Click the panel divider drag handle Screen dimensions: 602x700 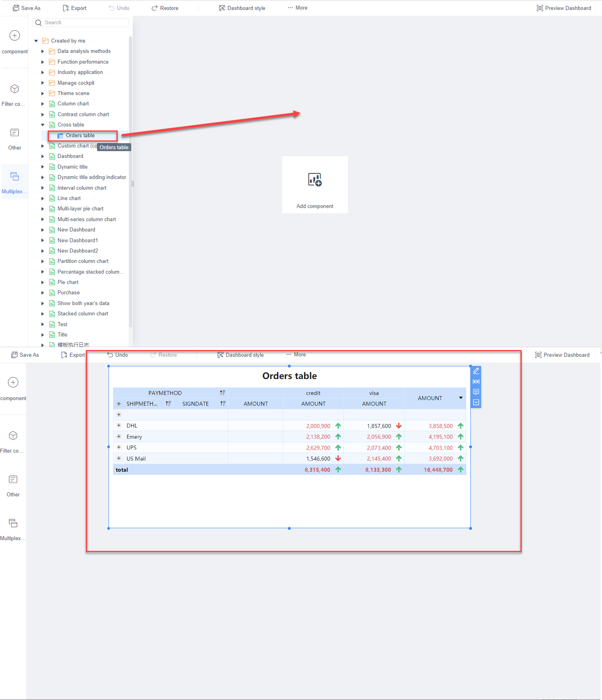(x=133, y=184)
